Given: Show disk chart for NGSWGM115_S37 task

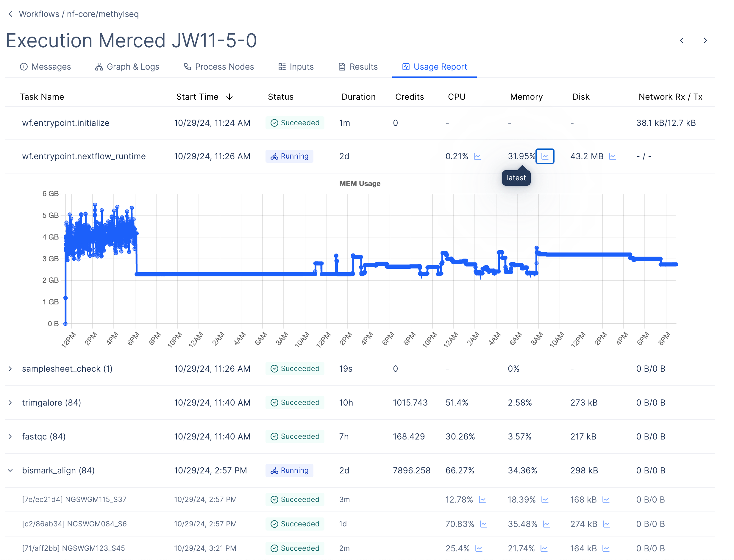Looking at the screenshot, I should [606, 500].
